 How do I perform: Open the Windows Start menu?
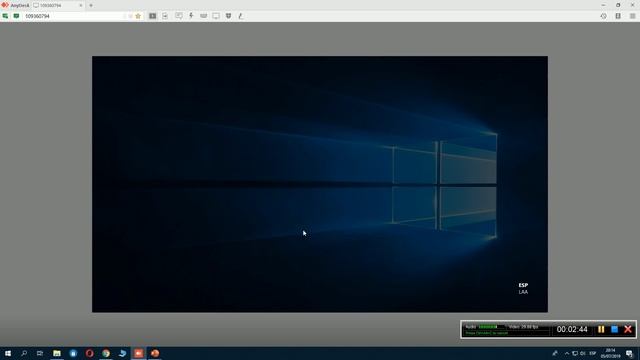(x=8, y=353)
